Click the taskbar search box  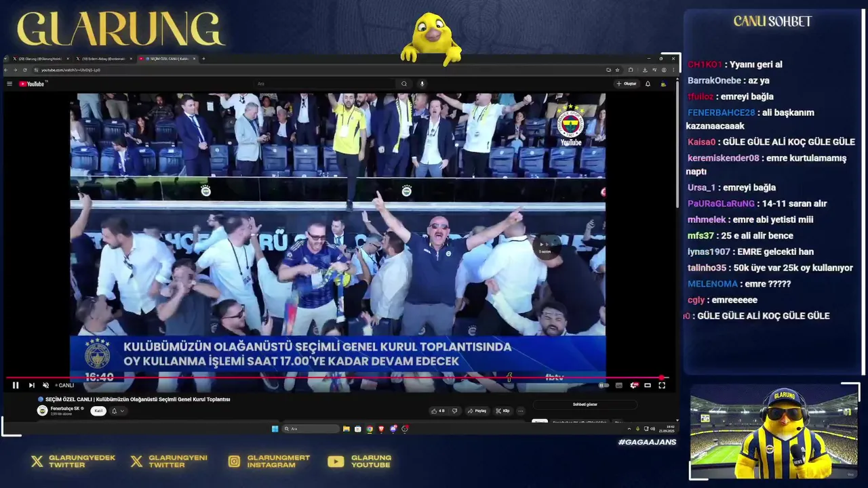click(311, 429)
